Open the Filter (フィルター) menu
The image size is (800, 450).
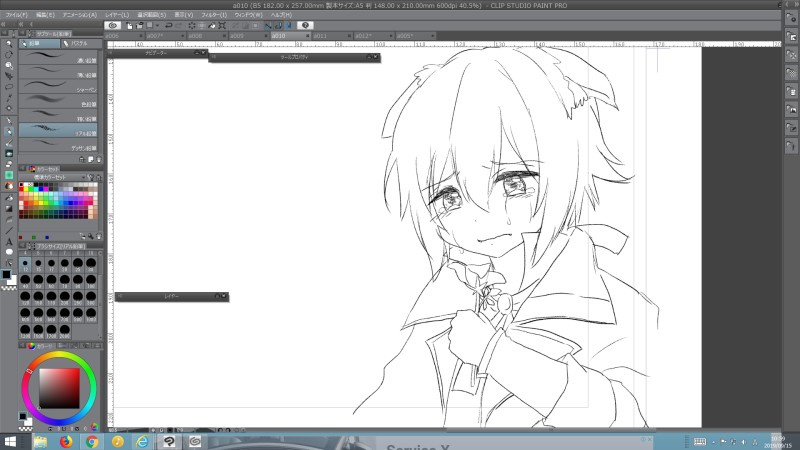214,15
